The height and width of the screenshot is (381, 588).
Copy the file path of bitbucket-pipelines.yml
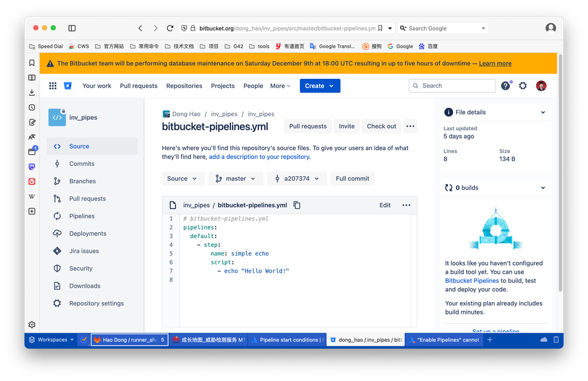297,206
